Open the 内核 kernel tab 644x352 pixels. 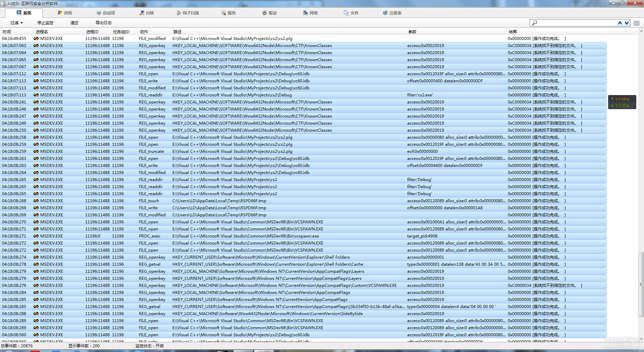(147, 13)
